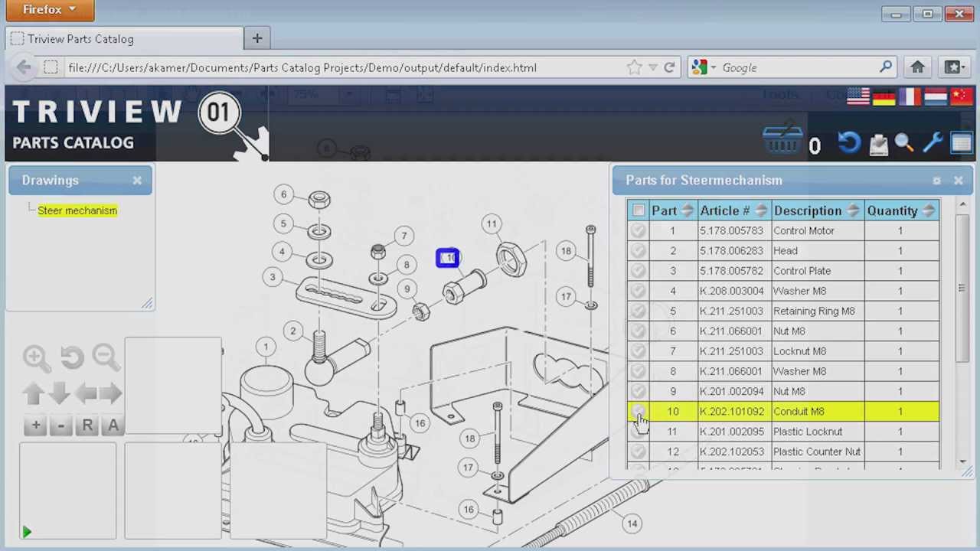Close the Drawings panel
Image resolution: width=980 pixels, height=551 pixels.
pyautogui.click(x=137, y=181)
